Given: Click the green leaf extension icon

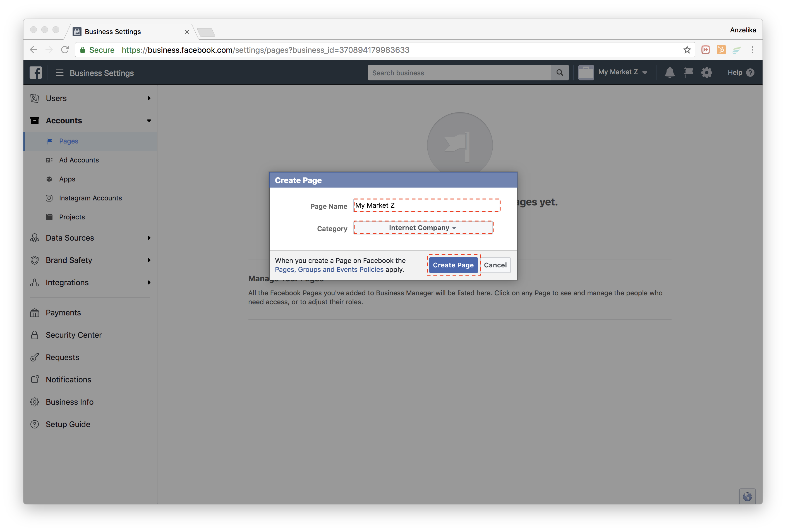Looking at the screenshot, I should pyautogui.click(x=737, y=50).
